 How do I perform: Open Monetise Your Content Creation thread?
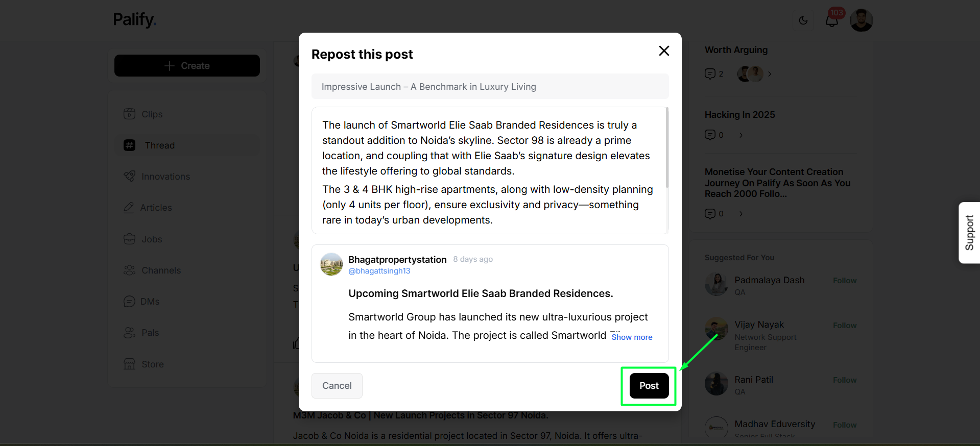tap(777, 183)
